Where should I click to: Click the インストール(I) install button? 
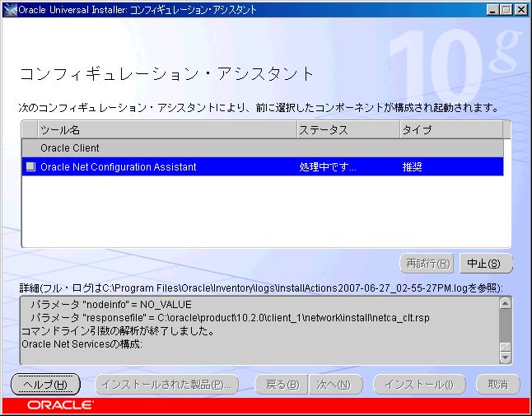point(419,384)
